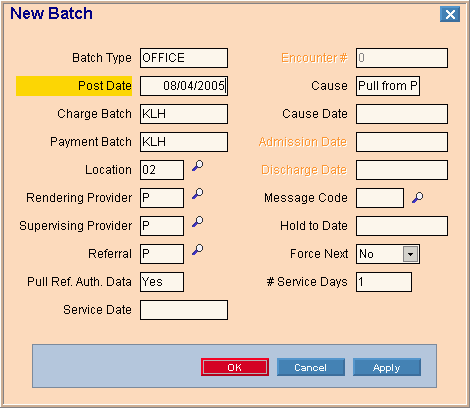Open lookup magnifier beside Referral field
470x408 pixels.
tap(198, 250)
